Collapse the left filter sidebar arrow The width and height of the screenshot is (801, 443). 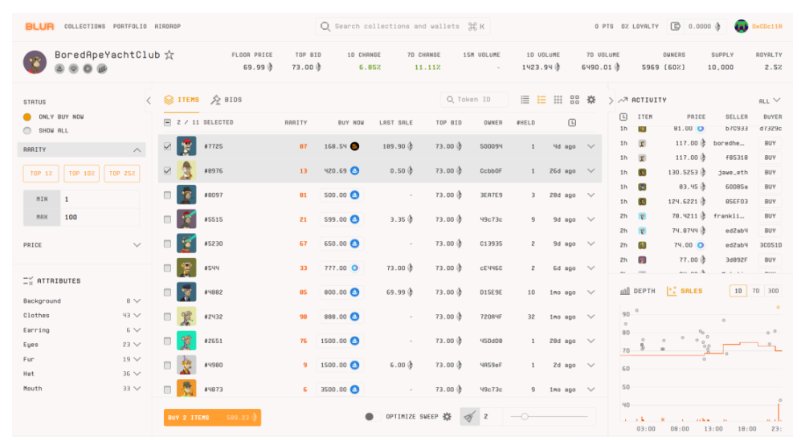149,100
